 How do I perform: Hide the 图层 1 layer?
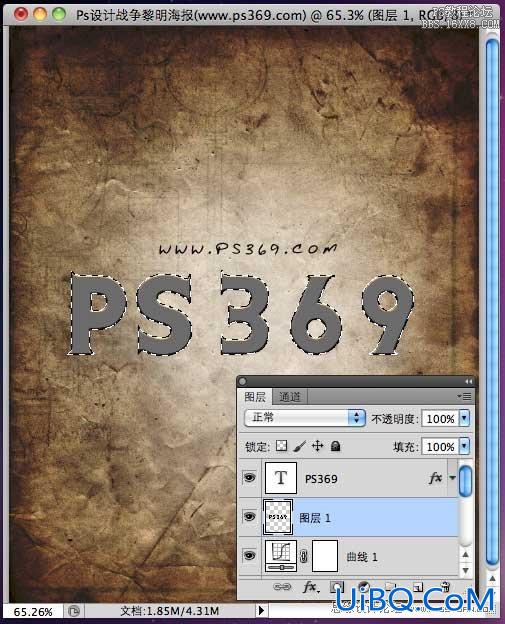[x=250, y=517]
